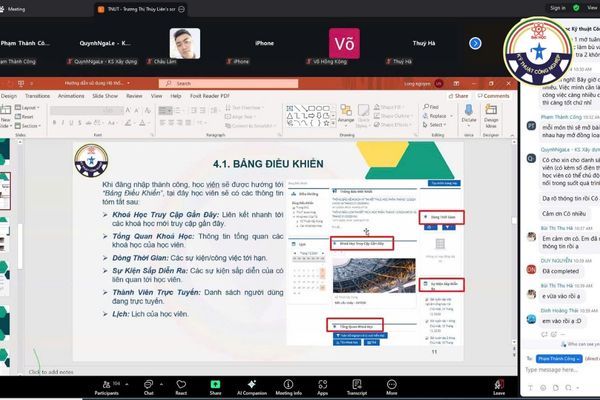Click the Sign in link in Zoom
The height and width of the screenshot is (400, 600).
coord(558,8)
